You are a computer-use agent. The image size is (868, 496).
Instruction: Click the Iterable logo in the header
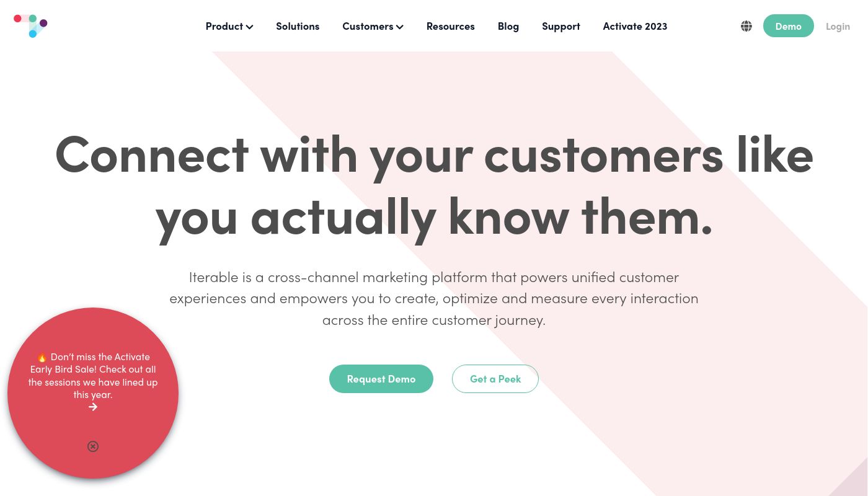30,25
